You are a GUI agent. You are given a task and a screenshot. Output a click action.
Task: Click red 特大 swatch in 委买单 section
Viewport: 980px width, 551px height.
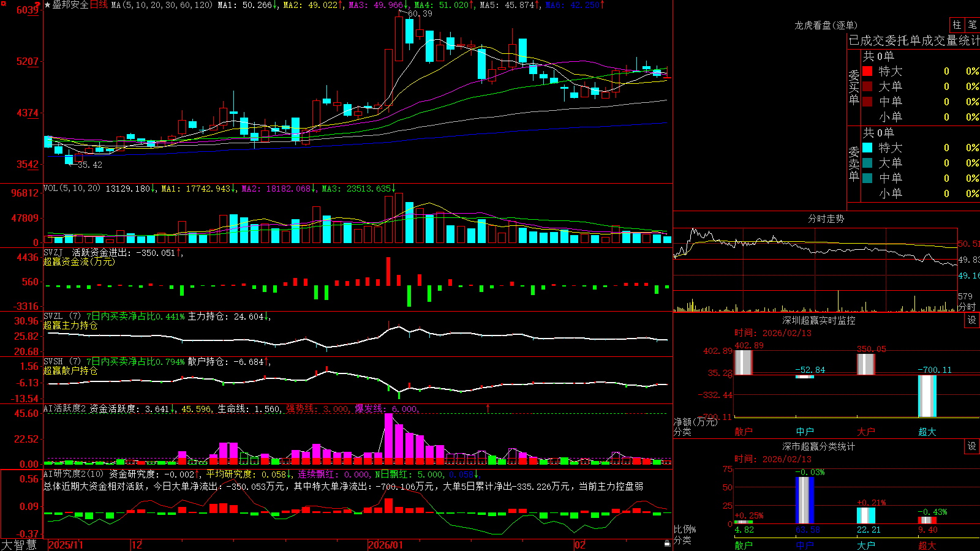click(x=867, y=71)
